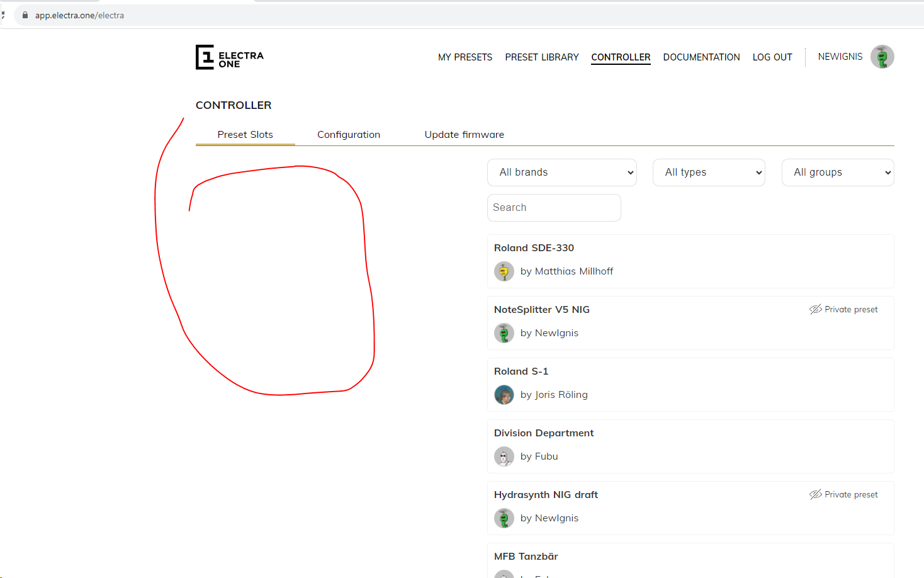Image resolution: width=924 pixels, height=578 pixels.
Task: Go to MY PRESETS
Action: point(465,57)
